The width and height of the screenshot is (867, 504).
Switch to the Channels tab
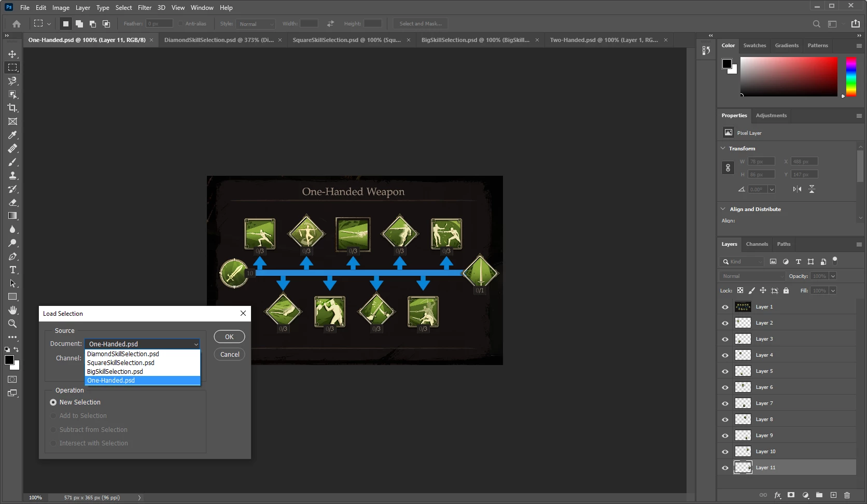(x=757, y=244)
